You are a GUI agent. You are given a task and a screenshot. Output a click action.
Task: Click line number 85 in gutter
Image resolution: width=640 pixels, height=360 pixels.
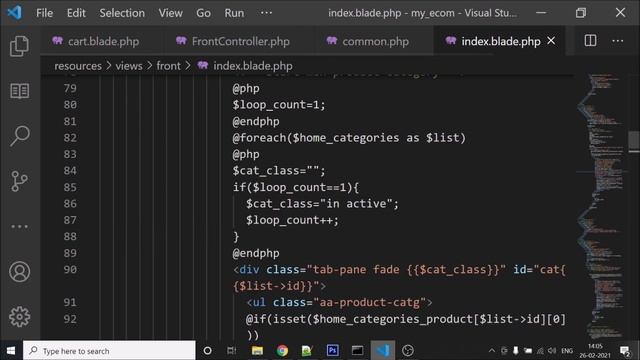point(70,187)
